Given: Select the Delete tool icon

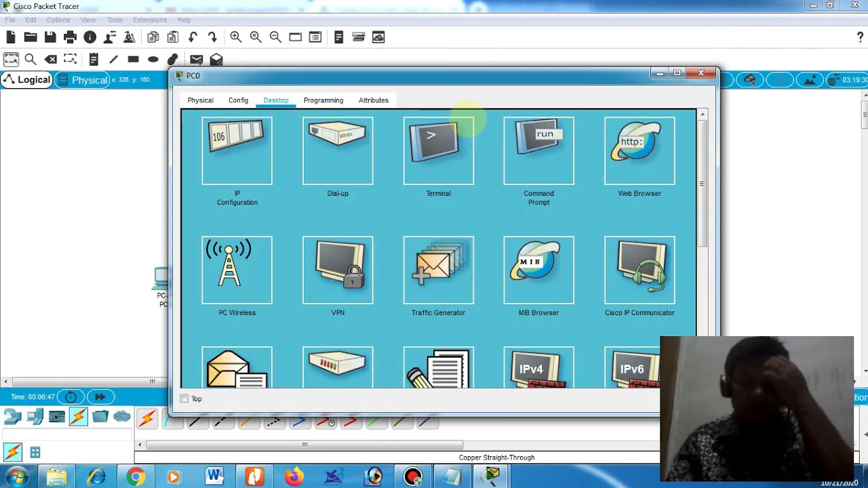Looking at the screenshot, I should point(50,60).
